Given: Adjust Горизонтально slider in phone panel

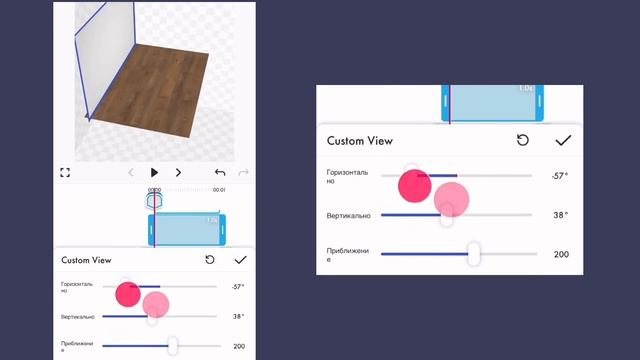Looking at the screenshot, I should click(160, 287).
